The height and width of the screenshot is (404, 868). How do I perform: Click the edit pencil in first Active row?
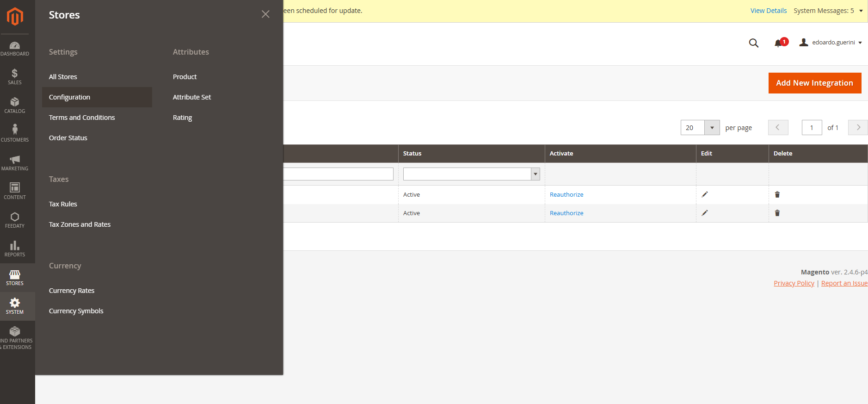705,194
